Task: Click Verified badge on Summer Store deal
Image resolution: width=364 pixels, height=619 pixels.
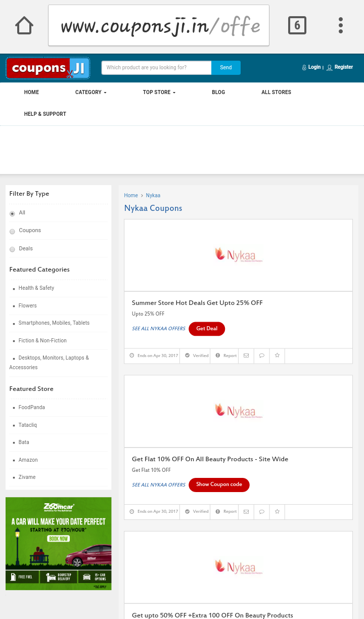Action: pyautogui.click(x=197, y=356)
